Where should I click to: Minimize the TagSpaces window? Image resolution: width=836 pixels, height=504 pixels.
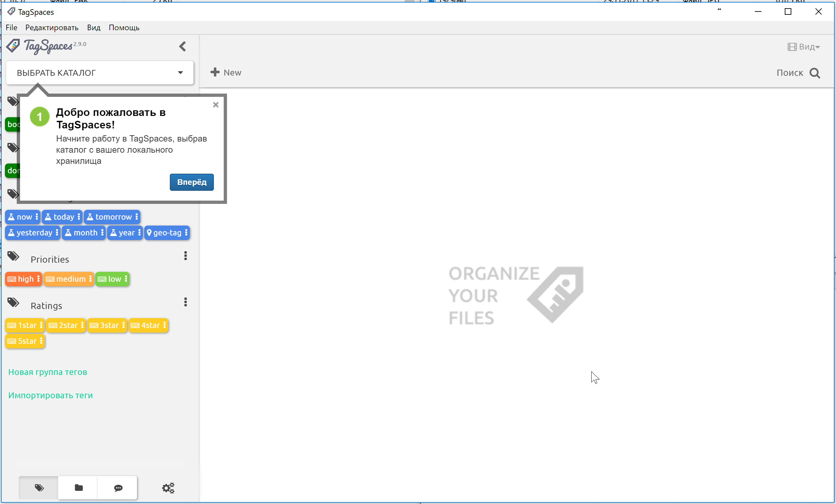(x=758, y=12)
